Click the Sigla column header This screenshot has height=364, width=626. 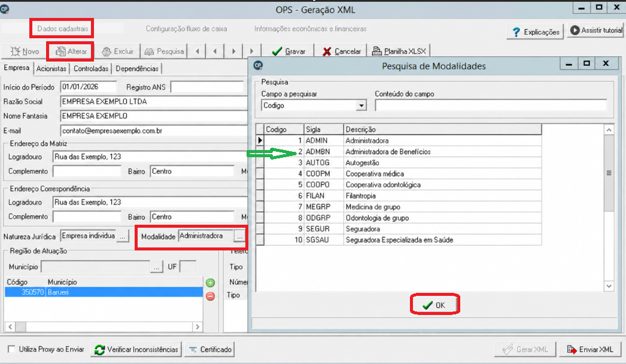[324, 130]
